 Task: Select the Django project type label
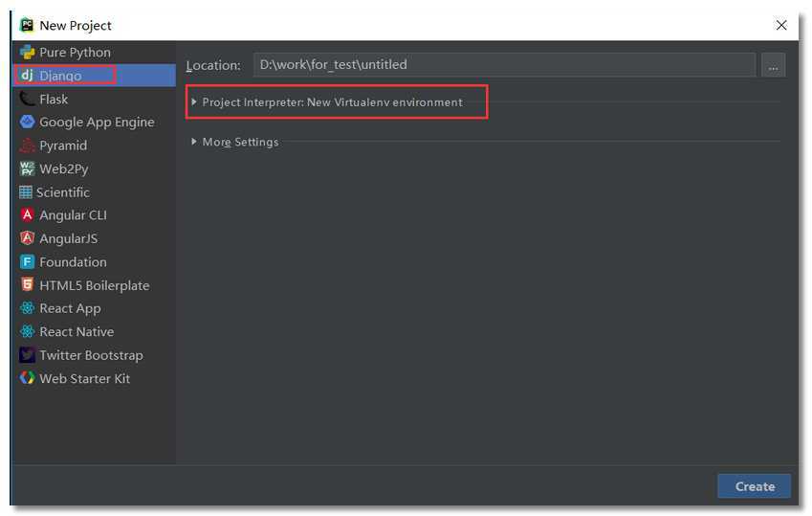pos(60,76)
